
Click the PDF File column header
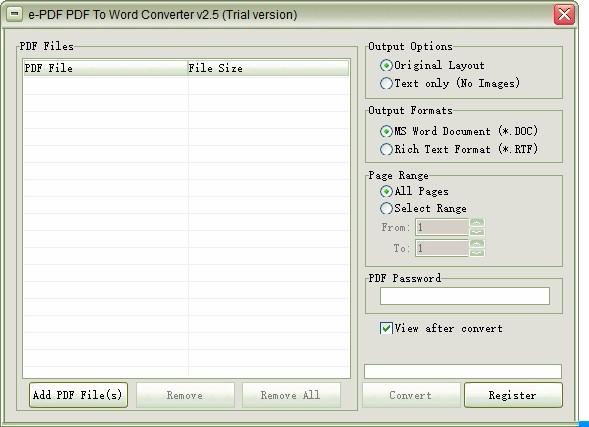click(106, 68)
